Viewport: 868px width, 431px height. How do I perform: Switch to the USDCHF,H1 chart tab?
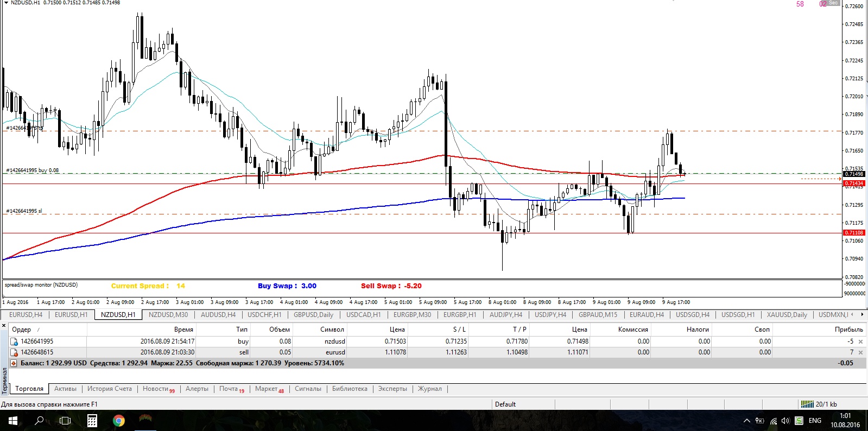coord(264,315)
